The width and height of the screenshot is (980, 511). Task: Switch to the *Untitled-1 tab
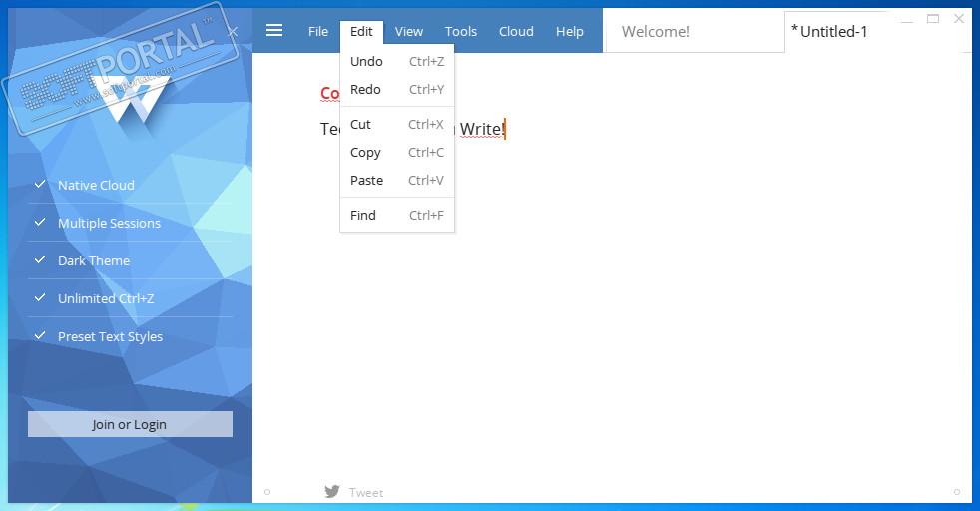click(x=837, y=31)
